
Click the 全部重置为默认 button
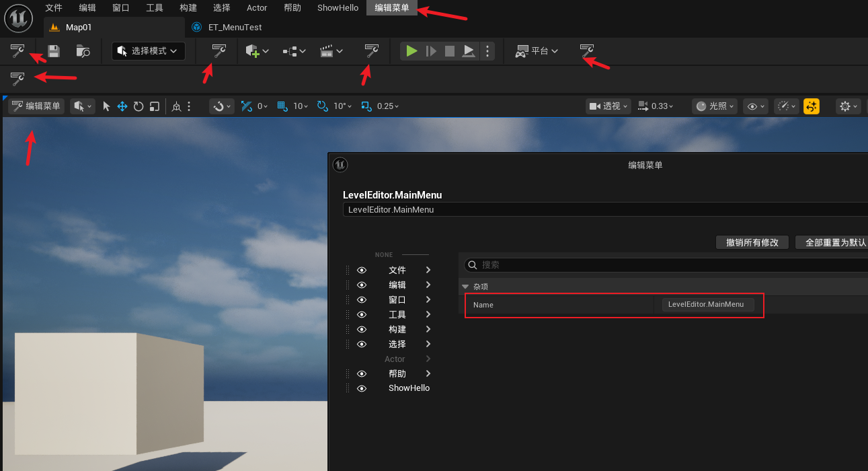[x=832, y=242]
